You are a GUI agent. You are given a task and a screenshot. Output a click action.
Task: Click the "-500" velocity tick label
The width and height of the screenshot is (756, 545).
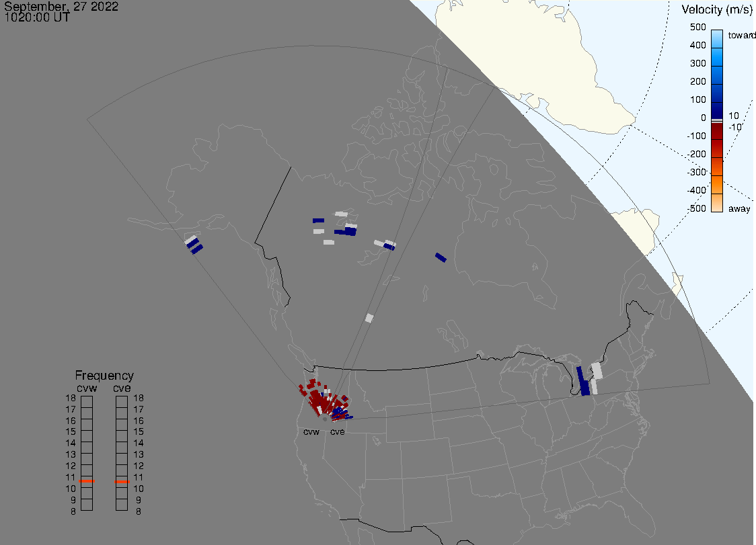coord(696,208)
